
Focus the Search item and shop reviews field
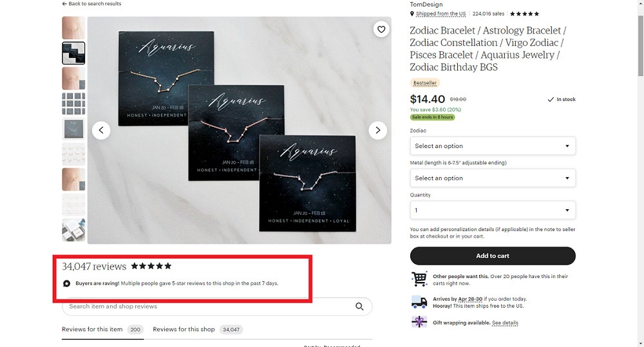coord(209,306)
